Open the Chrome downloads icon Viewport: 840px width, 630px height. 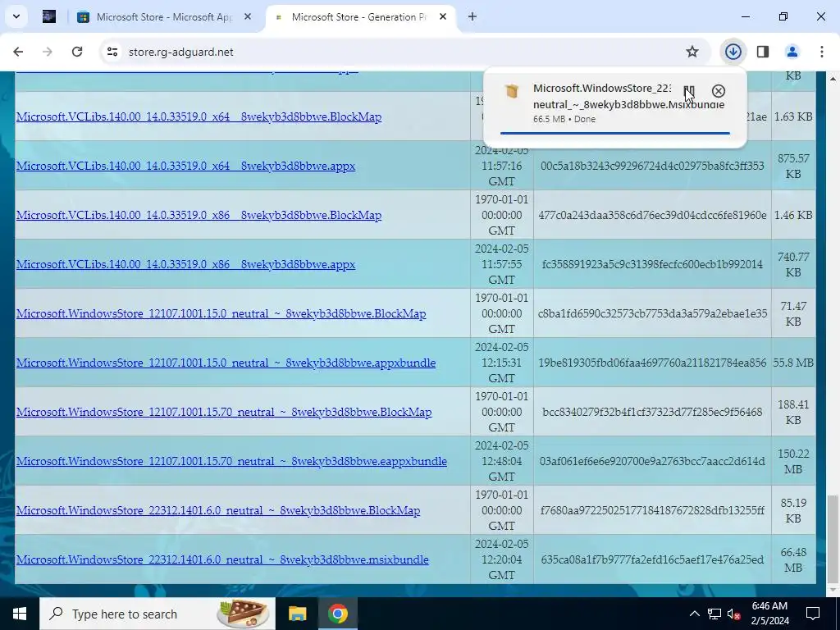[733, 52]
